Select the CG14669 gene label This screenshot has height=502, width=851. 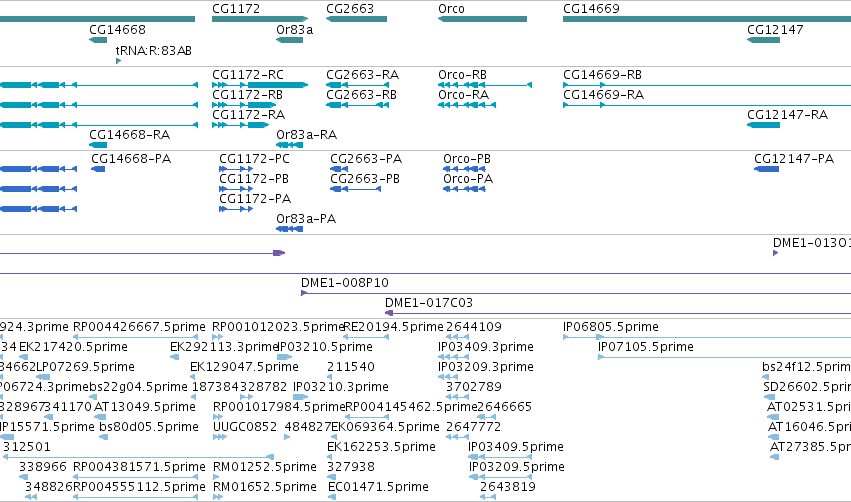591,9
